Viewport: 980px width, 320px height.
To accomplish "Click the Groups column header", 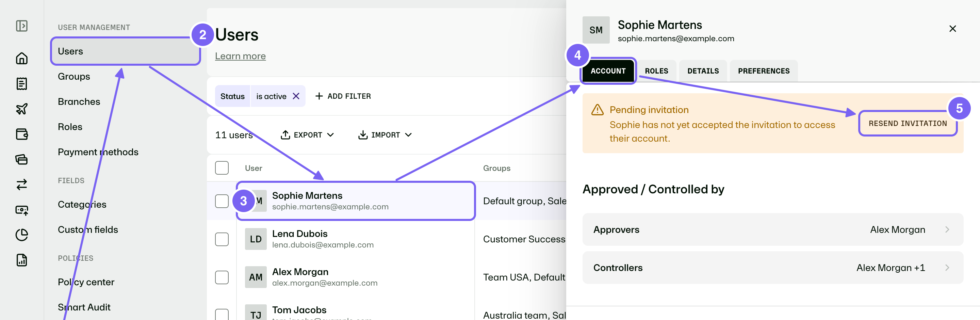I will click(x=496, y=168).
